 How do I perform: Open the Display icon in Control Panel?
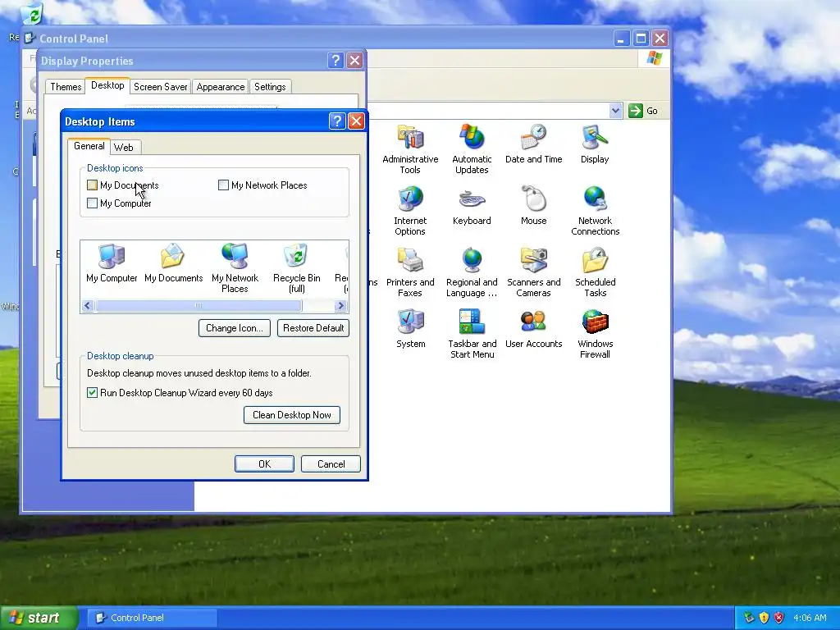pos(595,144)
